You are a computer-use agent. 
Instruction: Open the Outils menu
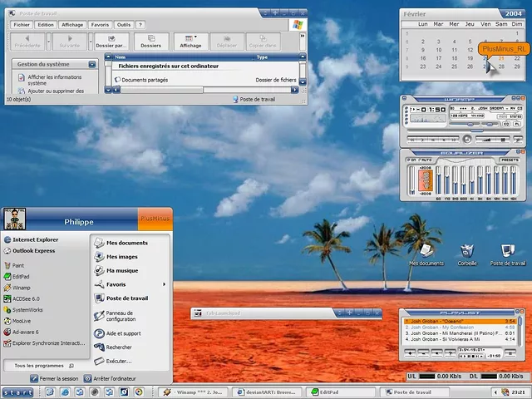tap(124, 25)
